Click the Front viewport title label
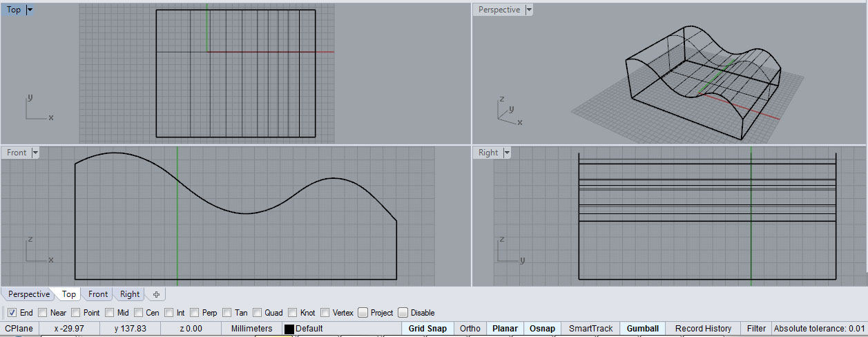 tap(17, 153)
